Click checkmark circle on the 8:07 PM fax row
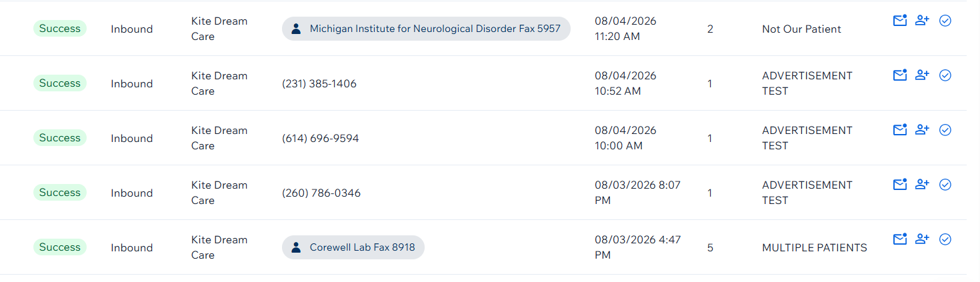The width and height of the screenshot is (980, 282). (x=945, y=185)
